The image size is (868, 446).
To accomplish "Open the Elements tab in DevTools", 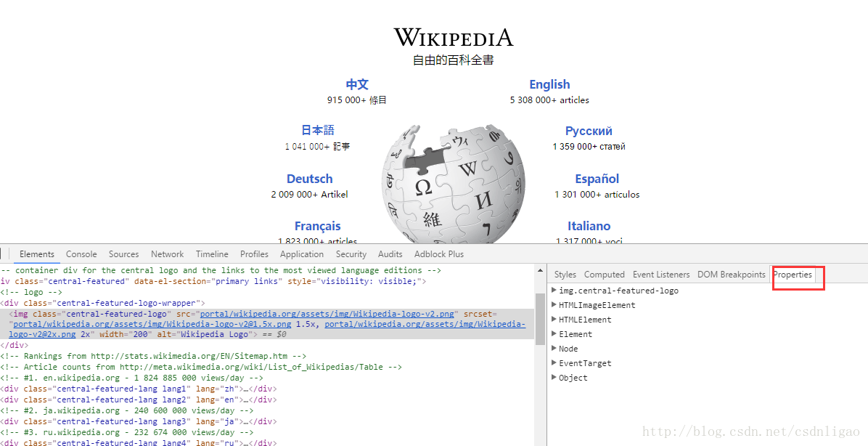I will click(x=37, y=254).
